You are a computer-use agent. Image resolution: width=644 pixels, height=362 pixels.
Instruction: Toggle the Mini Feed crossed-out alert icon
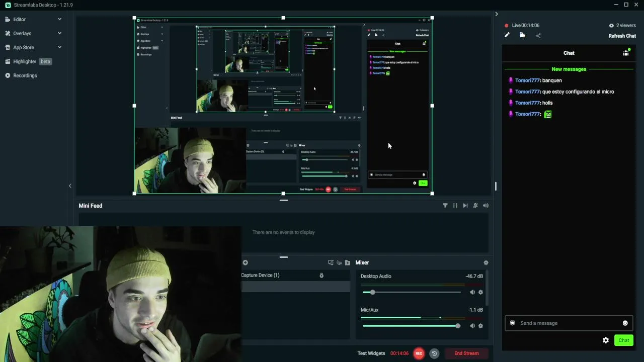pyautogui.click(x=475, y=206)
